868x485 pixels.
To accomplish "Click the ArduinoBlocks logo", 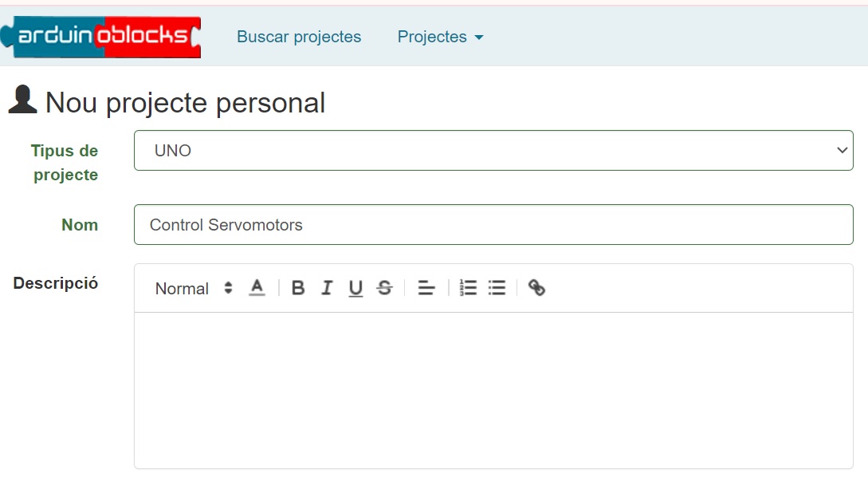I will 101,37.
